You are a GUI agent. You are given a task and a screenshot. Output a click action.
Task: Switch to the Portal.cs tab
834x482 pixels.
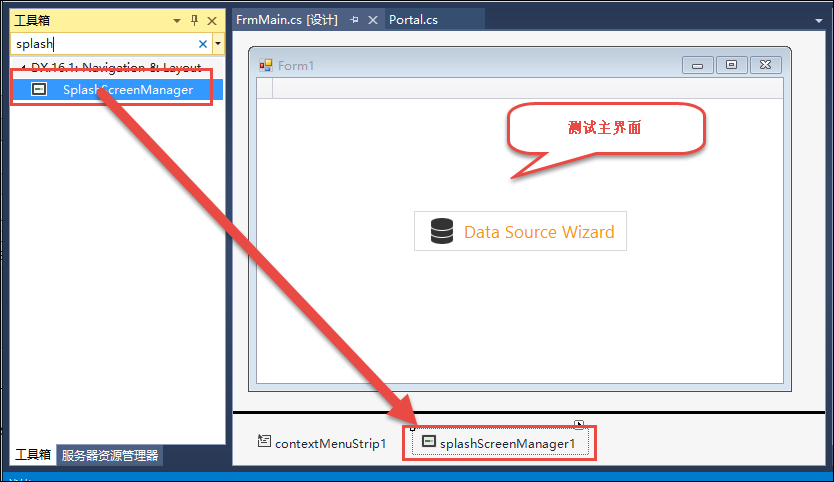(x=413, y=20)
